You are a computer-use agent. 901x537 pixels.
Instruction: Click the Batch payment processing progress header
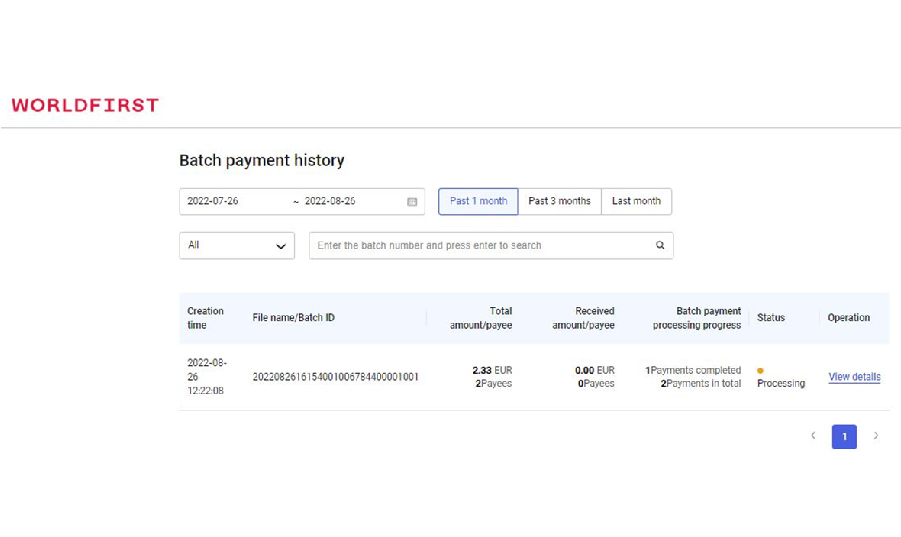[x=697, y=318]
